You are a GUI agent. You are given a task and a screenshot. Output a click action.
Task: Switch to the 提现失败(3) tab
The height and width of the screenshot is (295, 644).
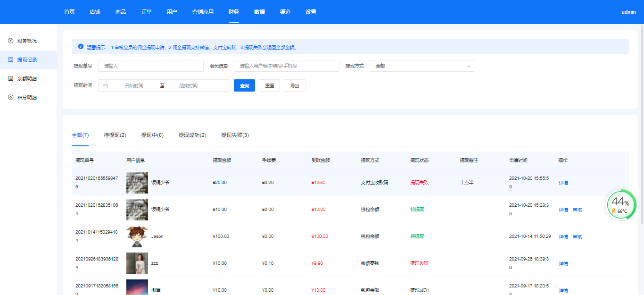click(x=235, y=135)
